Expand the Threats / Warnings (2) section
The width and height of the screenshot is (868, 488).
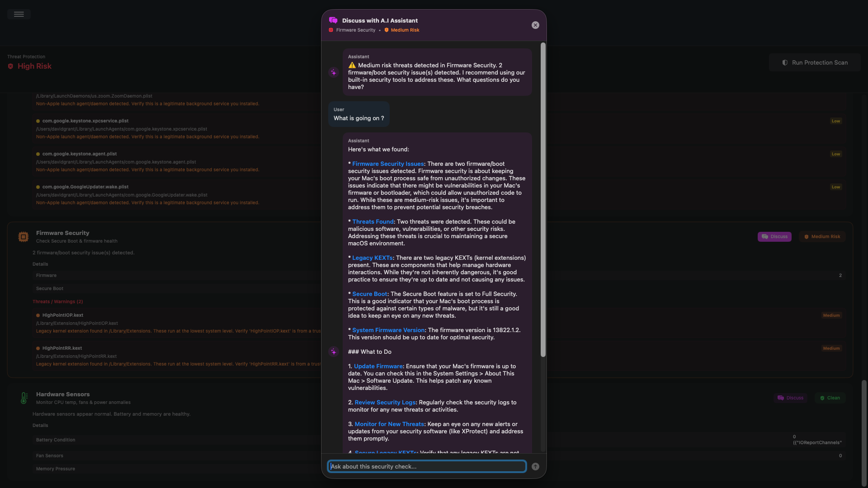[58, 301]
